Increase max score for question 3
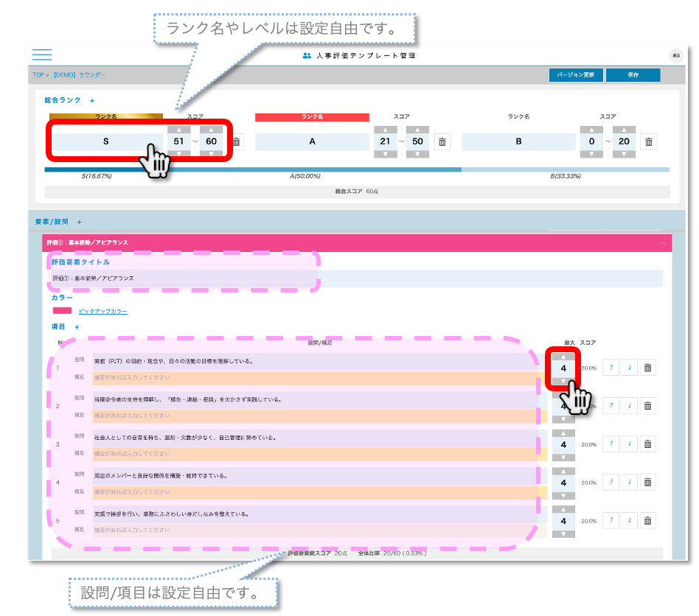The image size is (699, 616). pyautogui.click(x=563, y=433)
